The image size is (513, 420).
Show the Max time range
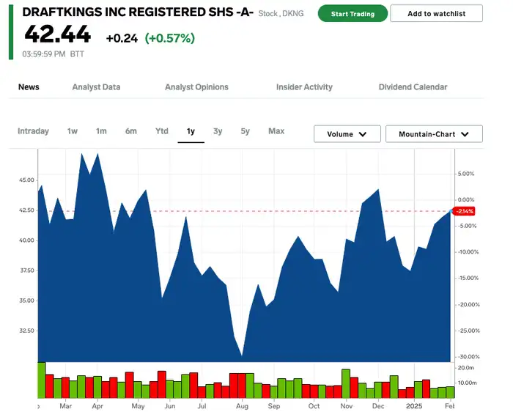(276, 131)
